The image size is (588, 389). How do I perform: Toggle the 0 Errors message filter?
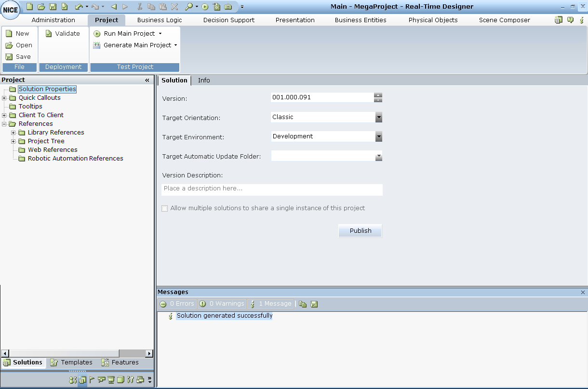tap(177, 304)
